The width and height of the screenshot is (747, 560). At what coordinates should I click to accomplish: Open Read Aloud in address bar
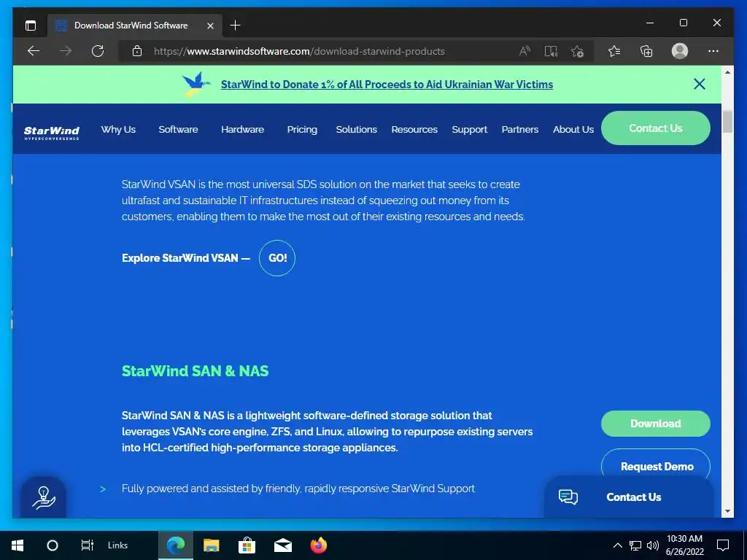(525, 51)
